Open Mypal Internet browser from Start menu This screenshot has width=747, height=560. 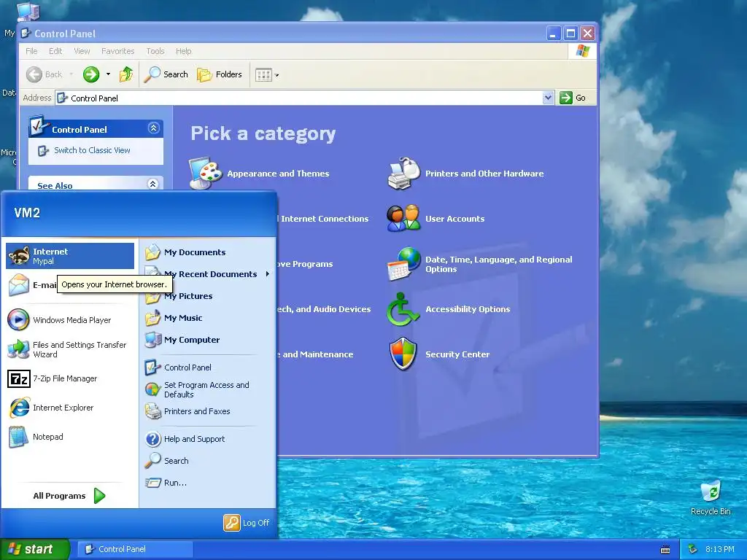[x=70, y=256]
